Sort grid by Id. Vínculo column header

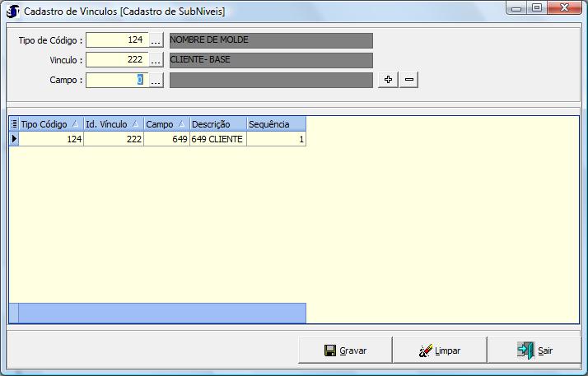point(112,124)
